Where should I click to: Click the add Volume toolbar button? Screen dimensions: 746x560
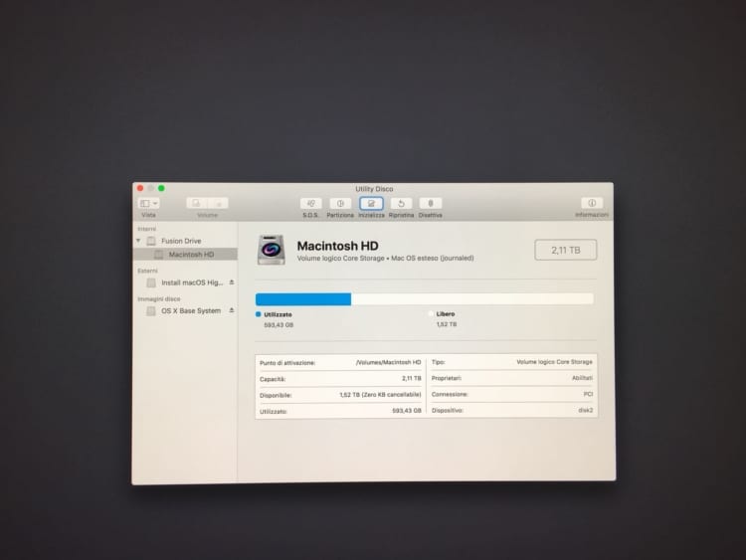(x=197, y=203)
